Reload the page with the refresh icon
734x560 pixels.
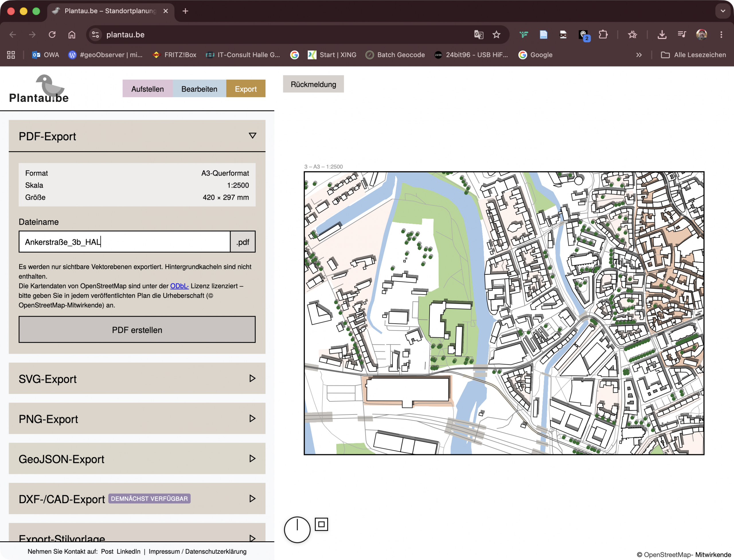point(52,35)
